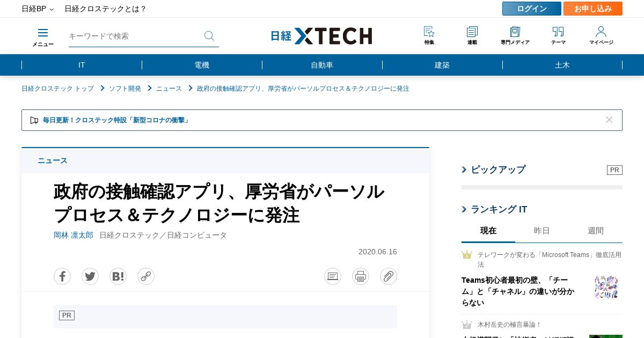Viewport: 644px width, 338px height.
Task: Click the お申し込み button
Action: point(593,9)
